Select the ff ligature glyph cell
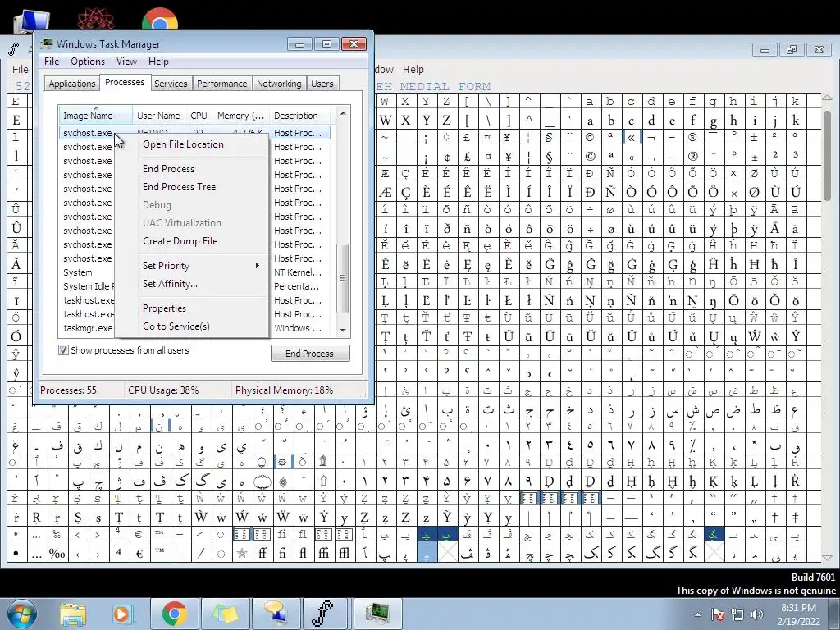 pos(262,553)
